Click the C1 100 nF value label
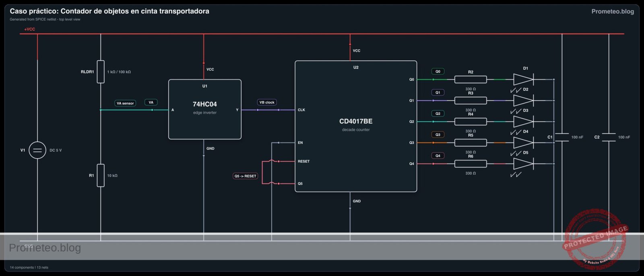Screen dimensions: 644x276 click(577, 137)
